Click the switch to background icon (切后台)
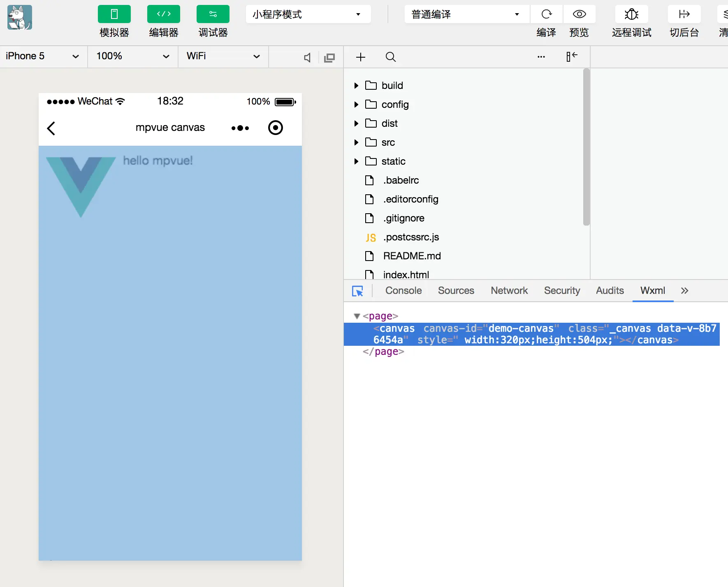The image size is (728, 587). pos(684,14)
